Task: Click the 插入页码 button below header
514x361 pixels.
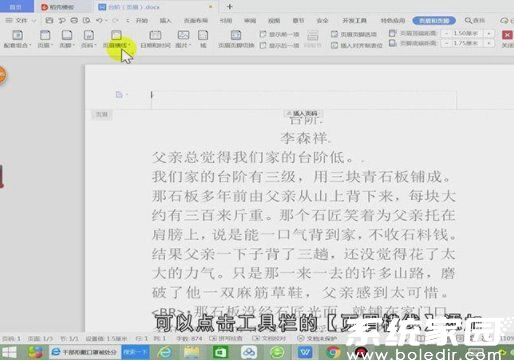Action: (x=303, y=113)
